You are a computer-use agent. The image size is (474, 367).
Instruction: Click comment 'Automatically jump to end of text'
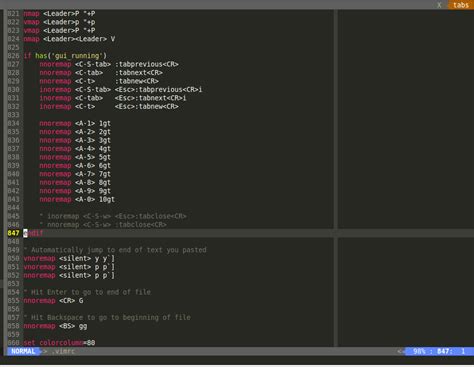click(x=115, y=250)
